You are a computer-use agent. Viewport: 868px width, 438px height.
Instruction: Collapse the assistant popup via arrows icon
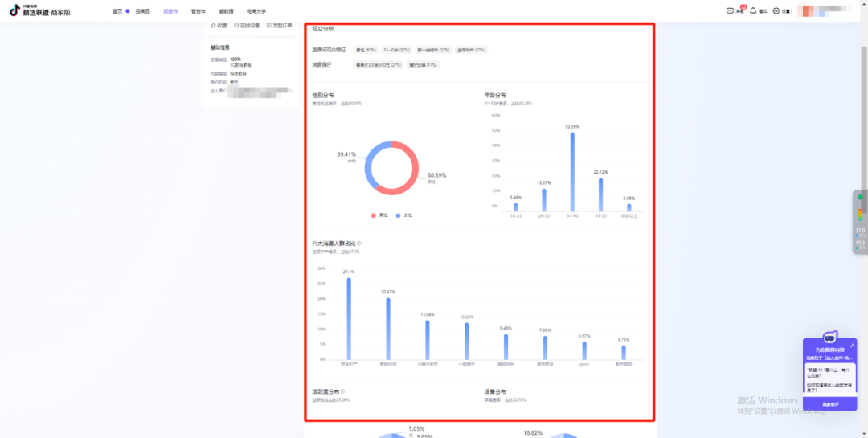tap(852, 346)
